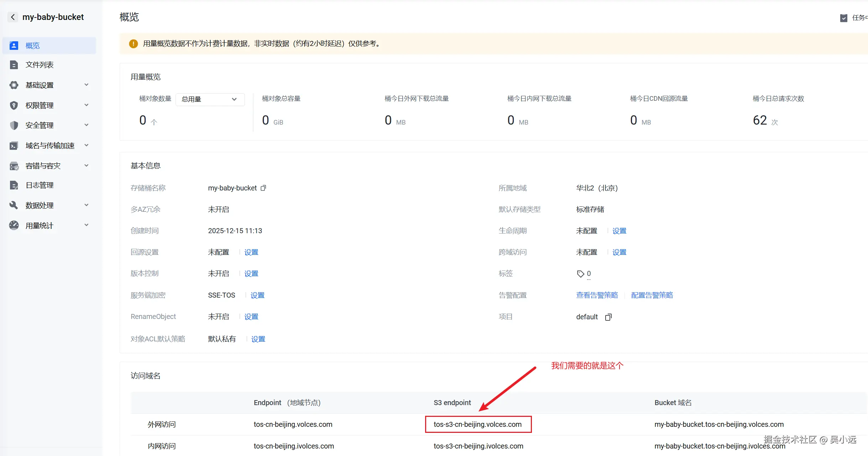Viewport: 868px width, 456px height.
Task: Click the back arrow beside my-baby-bucket
Action: [13, 17]
